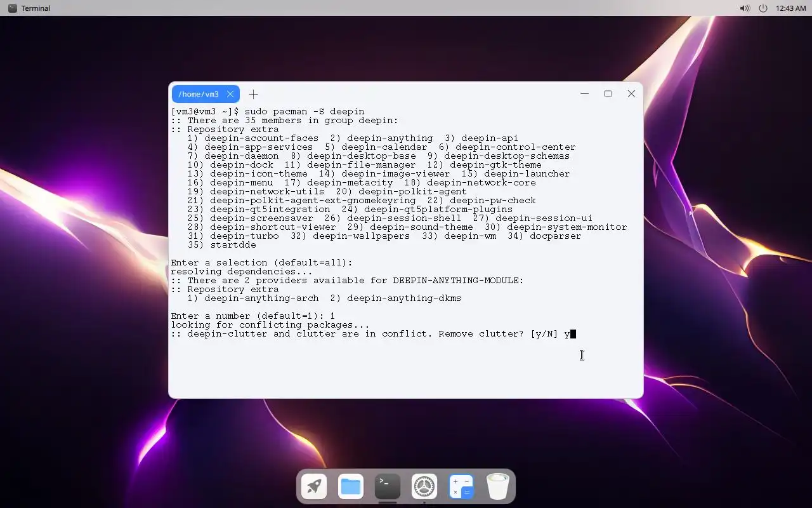Open the File Manager folder icon in dock
The image size is (812, 508).
coord(351,487)
